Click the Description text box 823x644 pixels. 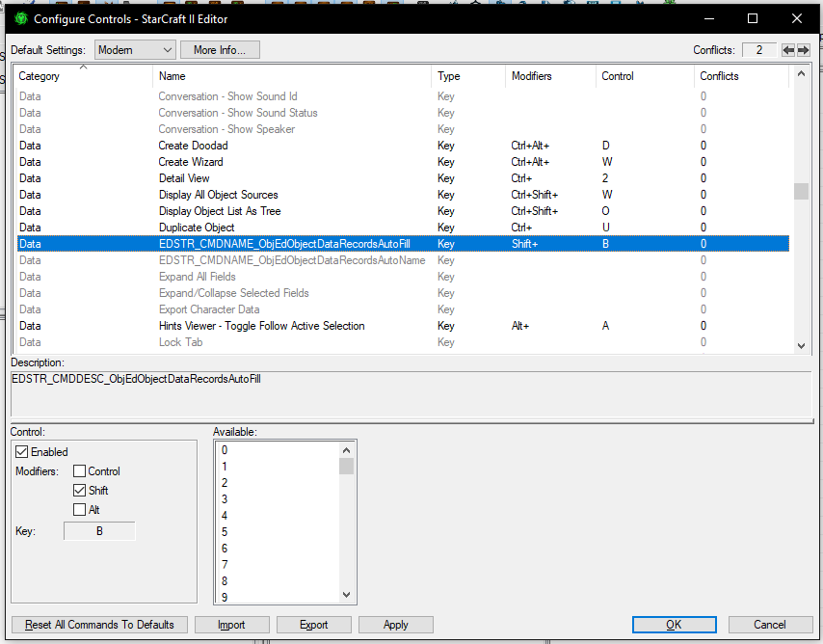pyautogui.click(x=411, y=395)
